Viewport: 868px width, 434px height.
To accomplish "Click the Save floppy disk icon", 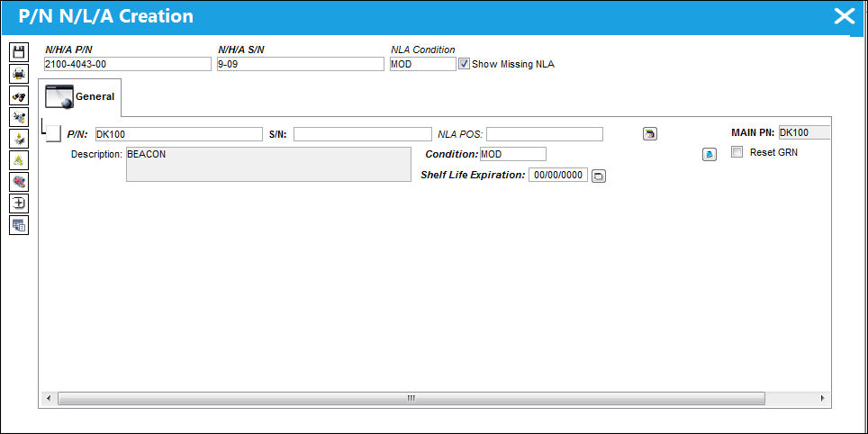I will [19, 52].
